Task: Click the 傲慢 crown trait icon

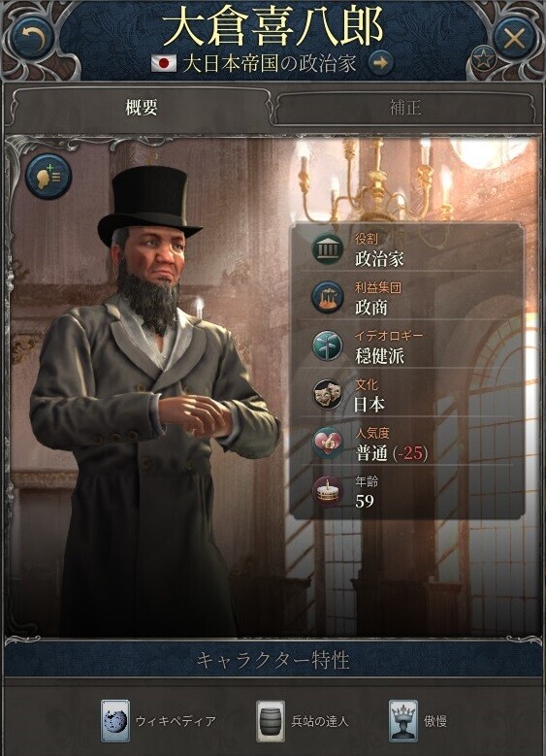Action: click(x=403, y=721)
